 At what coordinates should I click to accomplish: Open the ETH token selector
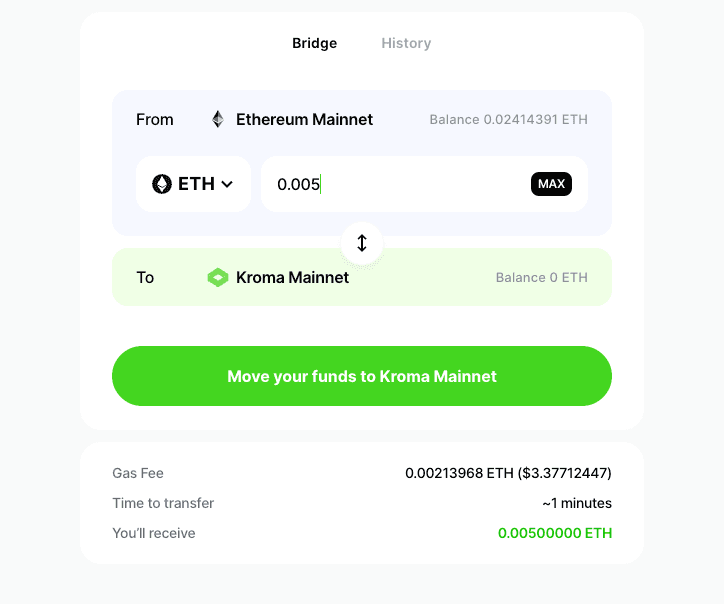[193, 184]
